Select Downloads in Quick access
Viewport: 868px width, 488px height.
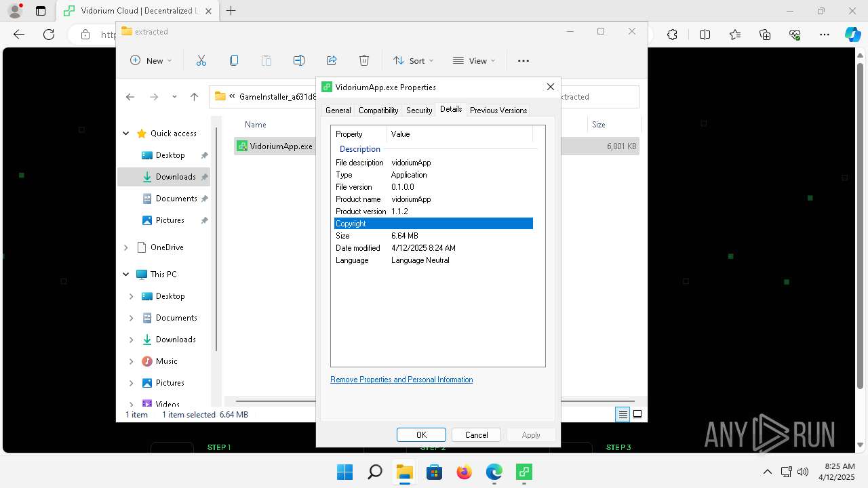tap(163, 177)
